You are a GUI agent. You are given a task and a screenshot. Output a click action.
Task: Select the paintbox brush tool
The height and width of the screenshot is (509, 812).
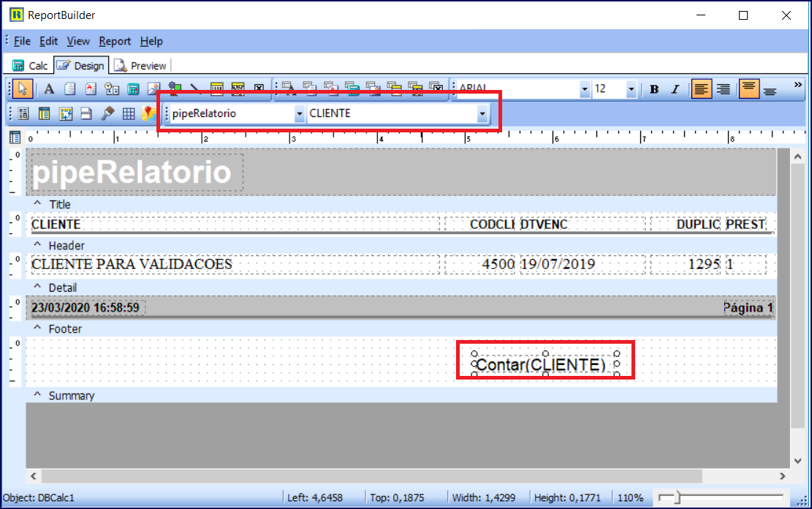tap(107, 113)
